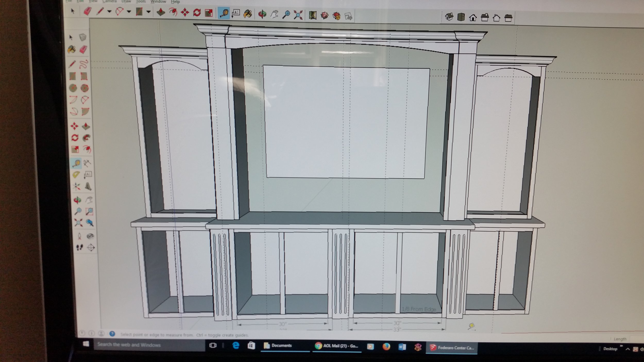The height and width of the screenshot is (362, 644).
Task: Open the Tools menu
Action: [141, 1]
